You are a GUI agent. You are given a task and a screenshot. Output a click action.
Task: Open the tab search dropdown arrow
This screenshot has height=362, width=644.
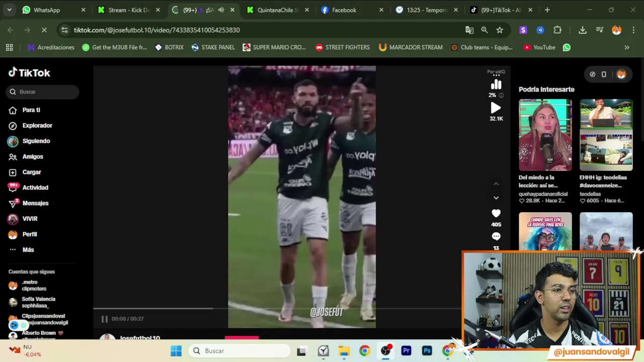(x=9, y=10)
